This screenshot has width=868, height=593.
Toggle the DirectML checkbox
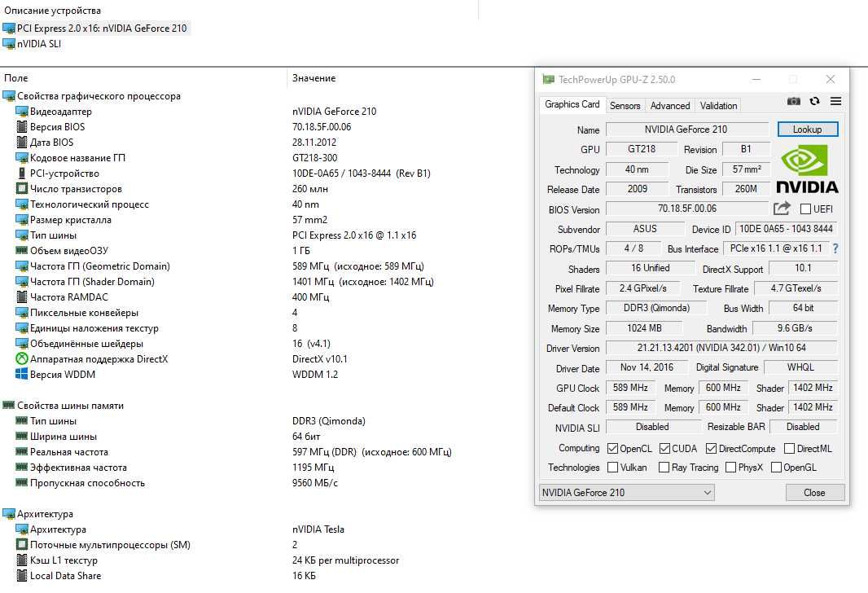pos(789,449)
